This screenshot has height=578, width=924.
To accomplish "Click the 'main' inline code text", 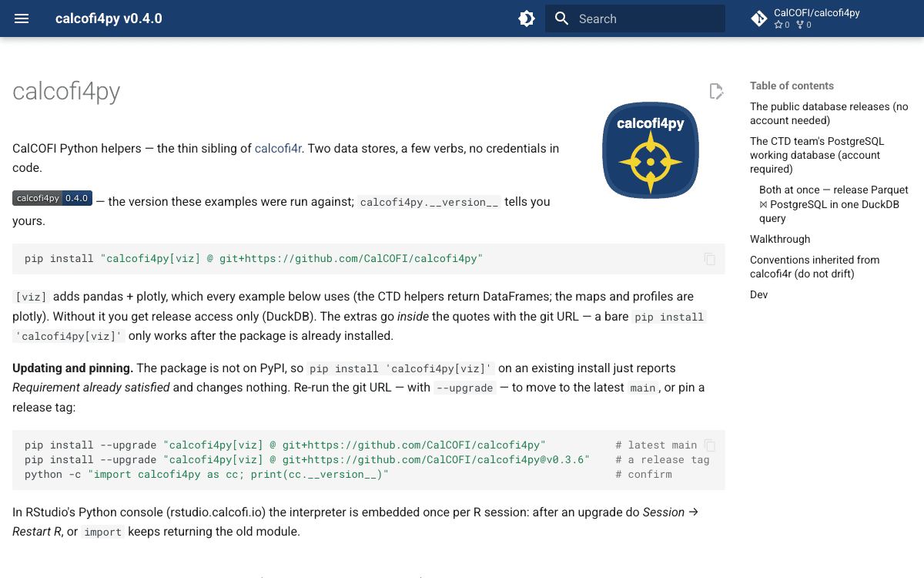I will pyautogui.click(x=643, y=388).
